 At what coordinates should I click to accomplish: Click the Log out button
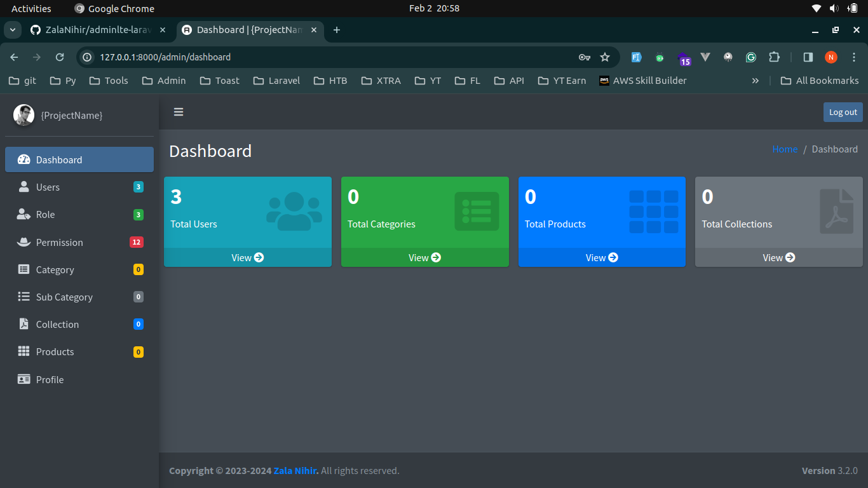tap(843, 112)
